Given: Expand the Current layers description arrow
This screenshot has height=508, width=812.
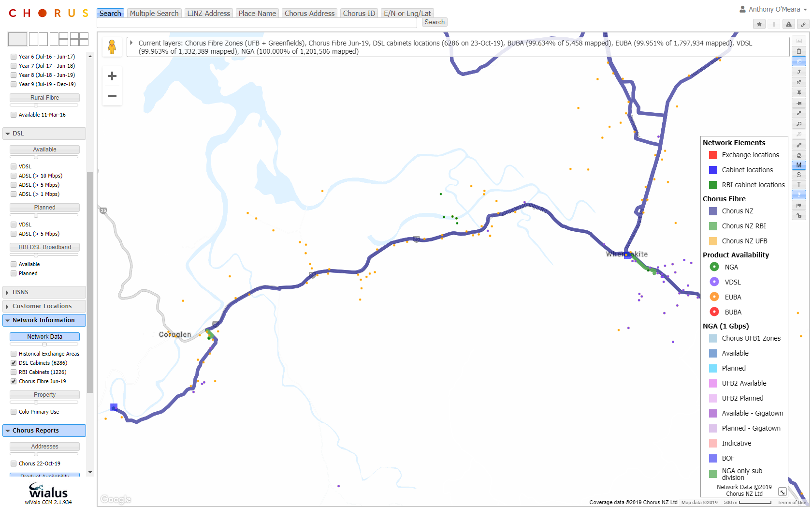Looking at the screenshot, I should point(131,43).
